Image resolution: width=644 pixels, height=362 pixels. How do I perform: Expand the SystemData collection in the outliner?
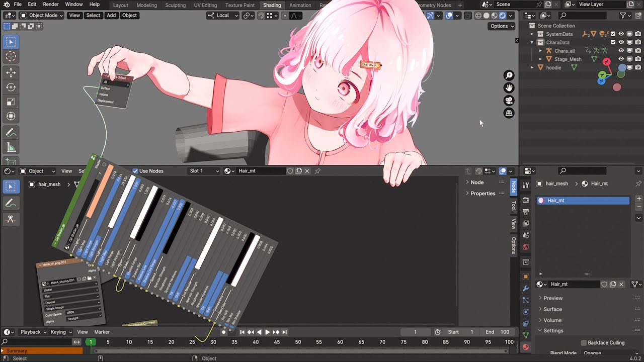[532, 34]
